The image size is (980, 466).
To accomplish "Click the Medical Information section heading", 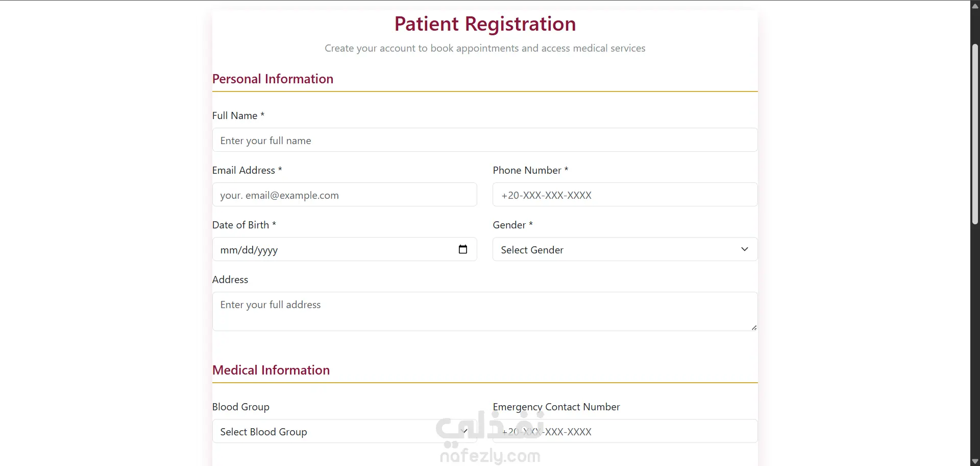I will (x=271, y=370).
